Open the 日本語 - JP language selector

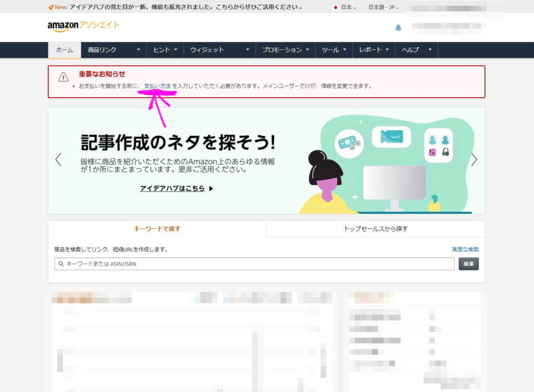[x=383, y=7]
